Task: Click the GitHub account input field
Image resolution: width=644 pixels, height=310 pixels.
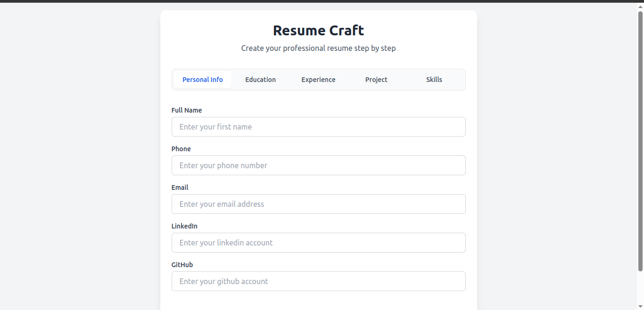Action: click(318, 281)
